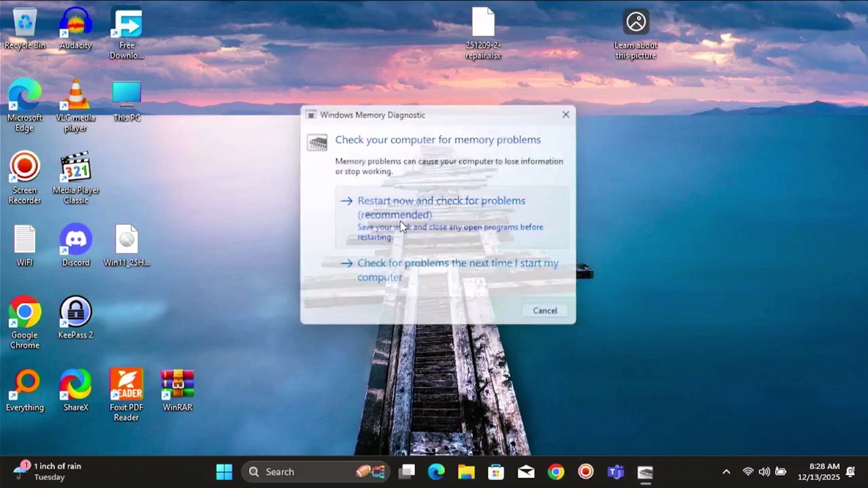Select the Foxit PDF Reader desktop icon

click(x=127, y=396)
